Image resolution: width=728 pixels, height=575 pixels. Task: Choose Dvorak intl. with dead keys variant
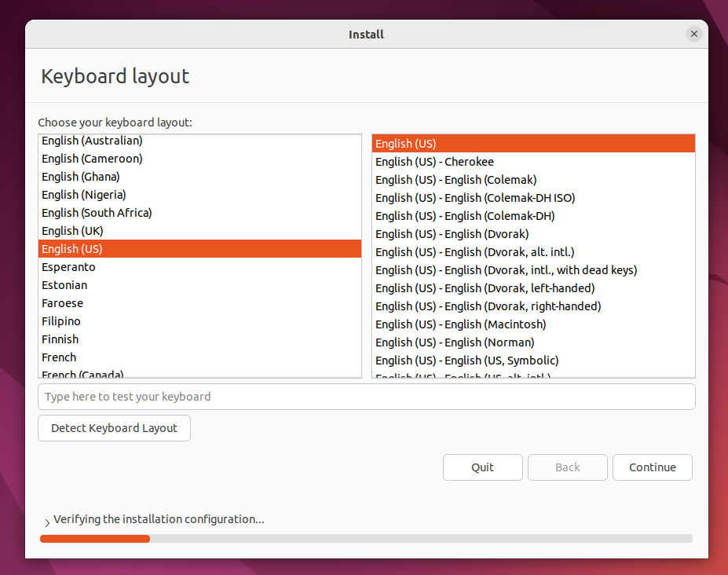(533, 270)
